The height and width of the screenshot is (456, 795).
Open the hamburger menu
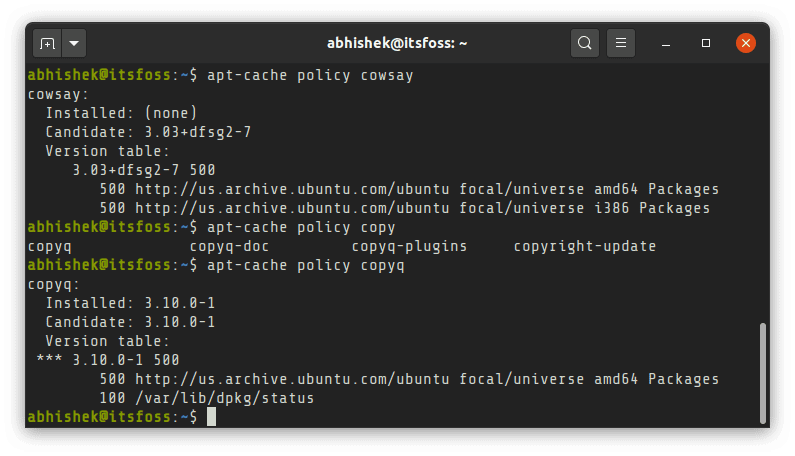click(x=621, y=44)
